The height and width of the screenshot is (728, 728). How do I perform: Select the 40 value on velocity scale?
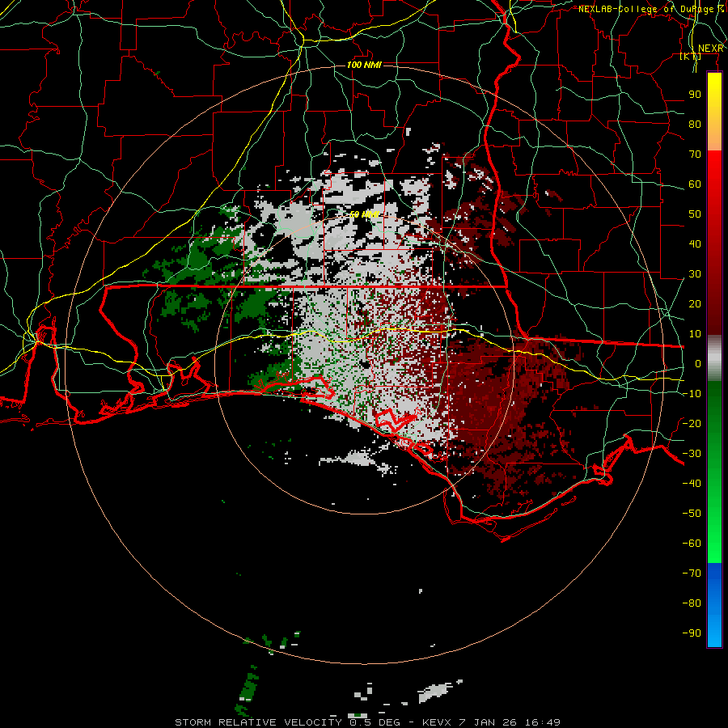pyautogui.click(x=695, y=244)
